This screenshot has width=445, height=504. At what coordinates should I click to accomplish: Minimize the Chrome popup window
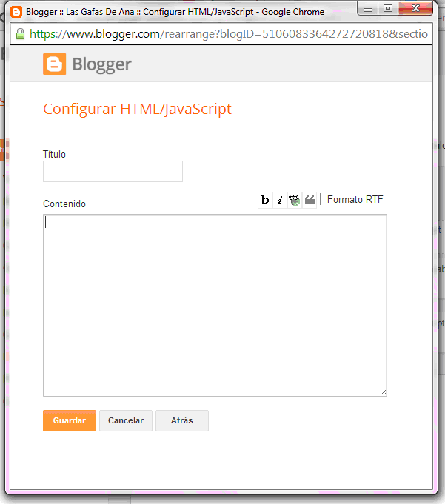[368, 9]
